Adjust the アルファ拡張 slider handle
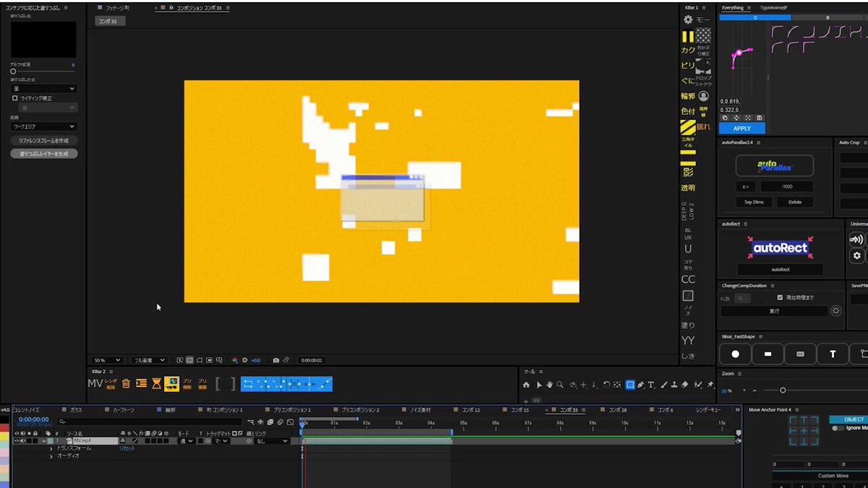The image size is (868, 488). click(13, 72)
